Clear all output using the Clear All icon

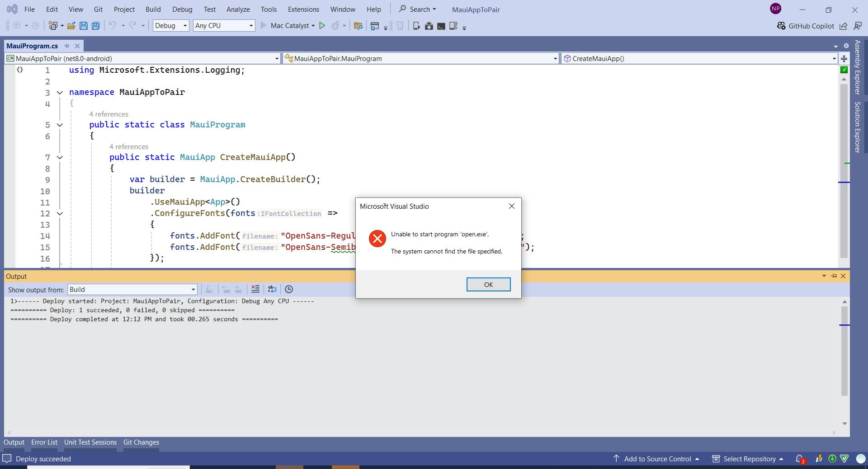(255, 289)
